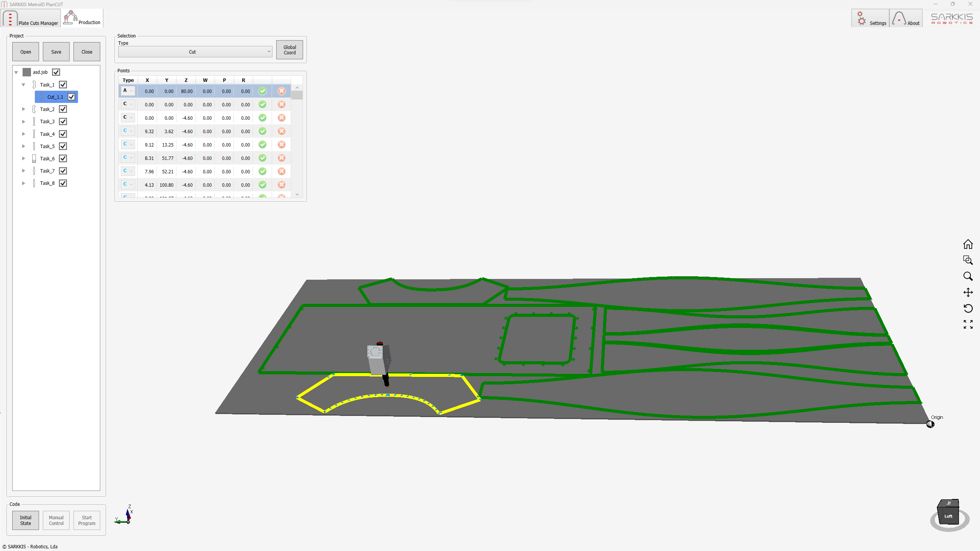The height and width of the screenshot is (551, 980).
Task: Click the Origin sphere marker
Action: 930,424
